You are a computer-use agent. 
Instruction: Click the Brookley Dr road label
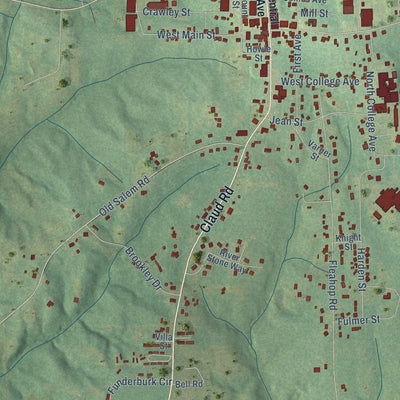(143, 268)
